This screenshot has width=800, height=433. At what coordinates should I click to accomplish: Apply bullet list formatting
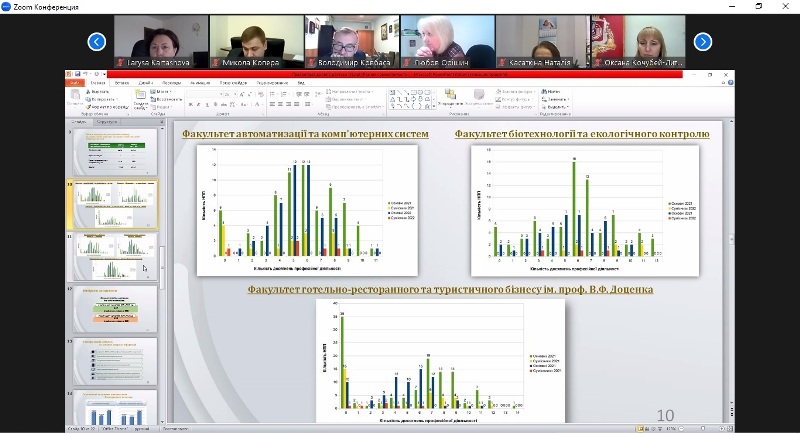273,94
